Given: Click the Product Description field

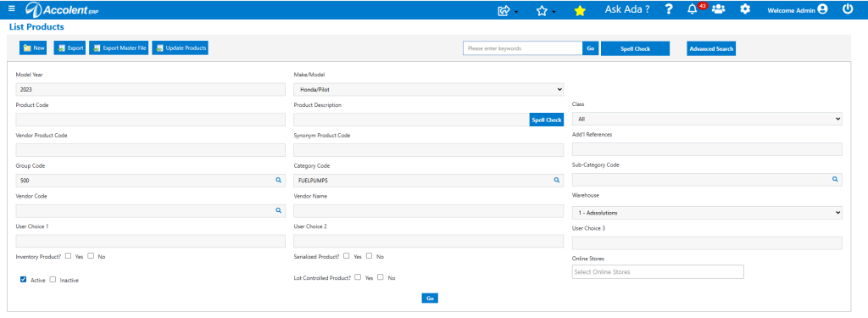Looking at the screenshot, I should pyautogui.click(x=411, y=120).
